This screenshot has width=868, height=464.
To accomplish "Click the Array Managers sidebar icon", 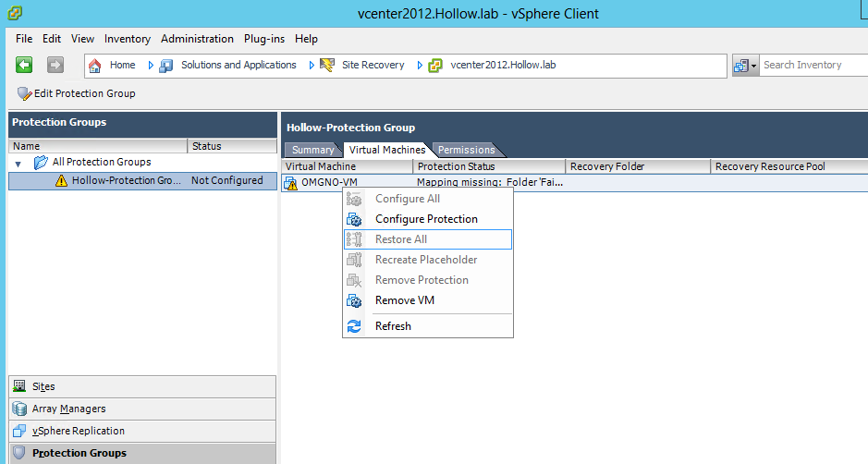I will click(x=19, y=409).
